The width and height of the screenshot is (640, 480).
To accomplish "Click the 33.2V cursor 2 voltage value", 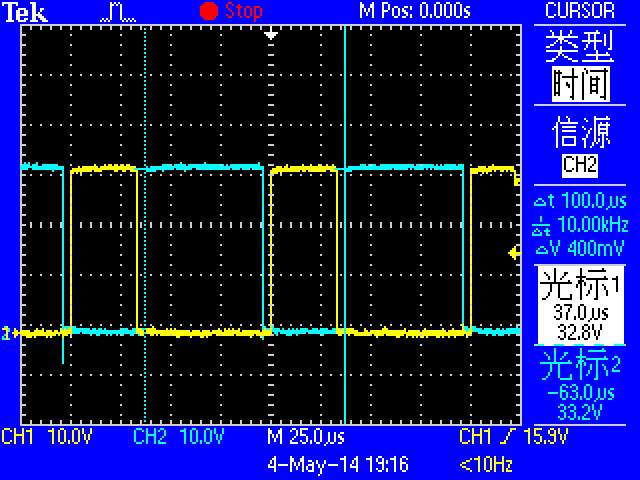I will (580, 413).
